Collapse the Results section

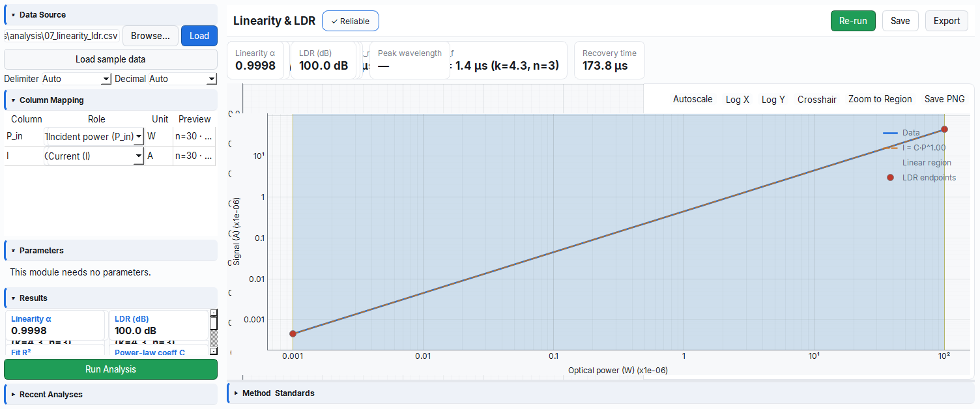pyautogui.click(x=111, y=298)
